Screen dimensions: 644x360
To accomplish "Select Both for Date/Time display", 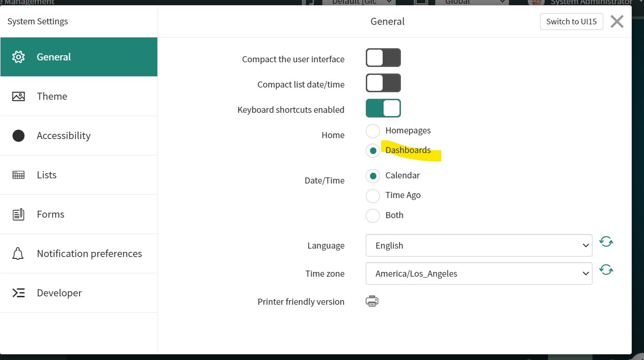I will [372, 215].
